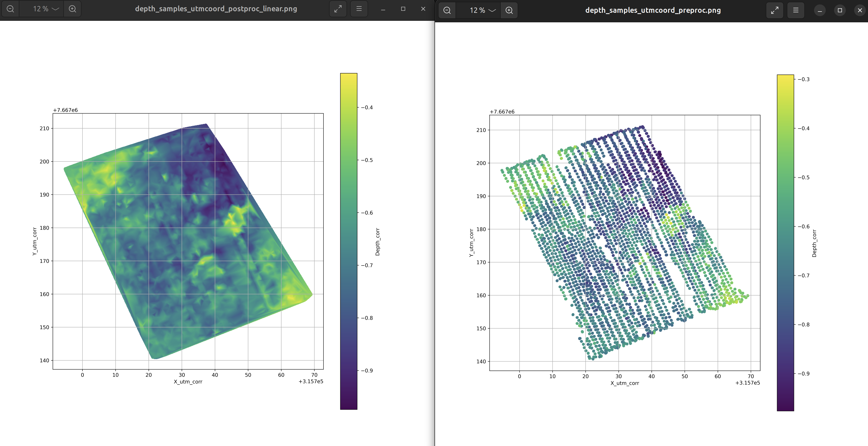Minimize the postproc_linear image window
Screen dimensions: 868x446
[x=383, y=9]
